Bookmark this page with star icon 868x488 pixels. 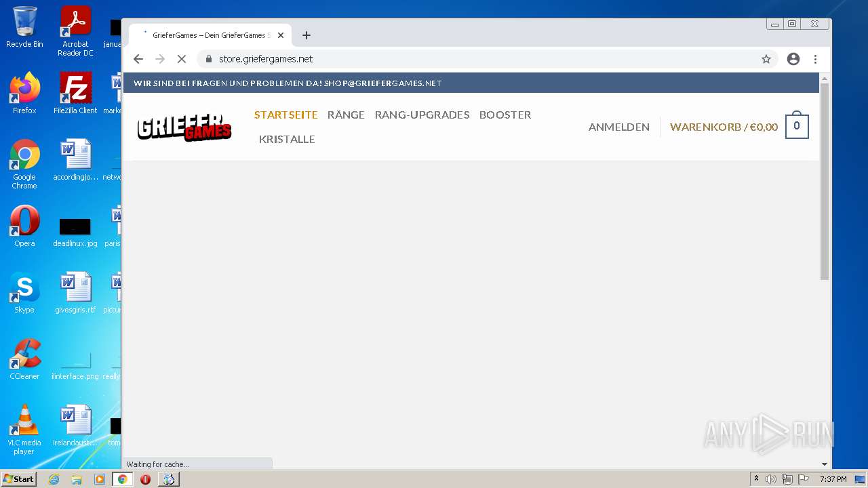766,59
